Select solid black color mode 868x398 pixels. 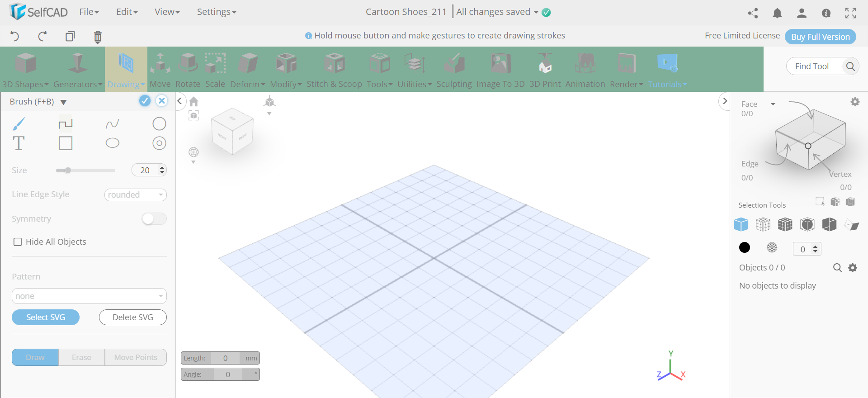click(744, 247)
